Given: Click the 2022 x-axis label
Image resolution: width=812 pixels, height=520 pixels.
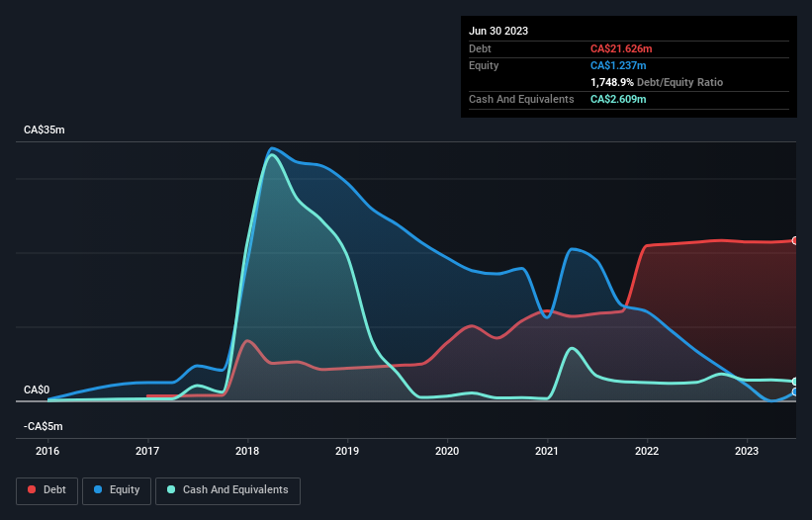Looking at the screenshot, I should point(647,451).
